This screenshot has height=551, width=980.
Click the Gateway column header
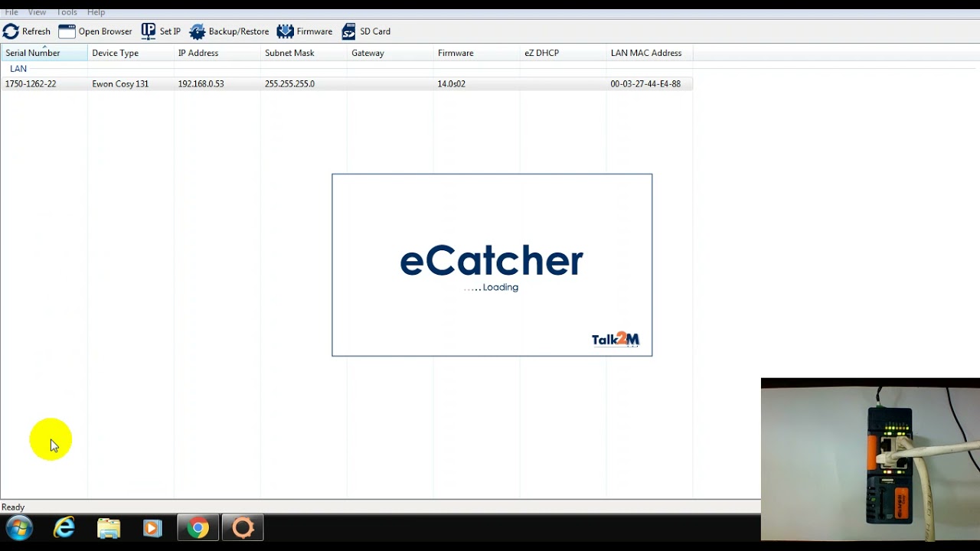click(390, 53)
